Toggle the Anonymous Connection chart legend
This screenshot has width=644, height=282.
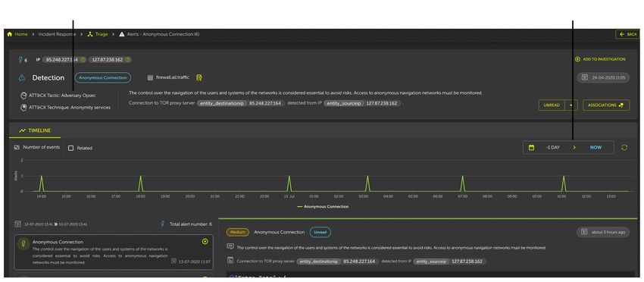pyautogui.click(x=323, y=207)
